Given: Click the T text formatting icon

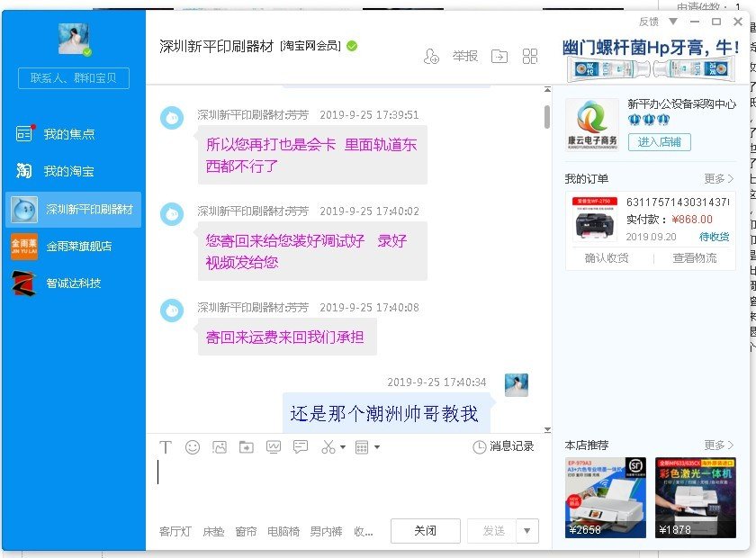Looking at the screenshot, I should tap(166, 446).
